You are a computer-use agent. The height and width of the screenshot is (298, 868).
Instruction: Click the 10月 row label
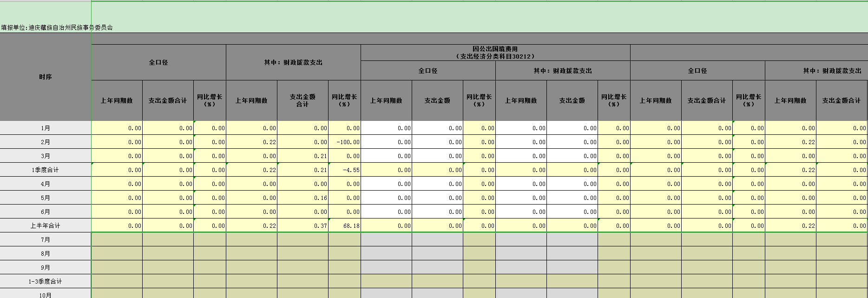46,294
